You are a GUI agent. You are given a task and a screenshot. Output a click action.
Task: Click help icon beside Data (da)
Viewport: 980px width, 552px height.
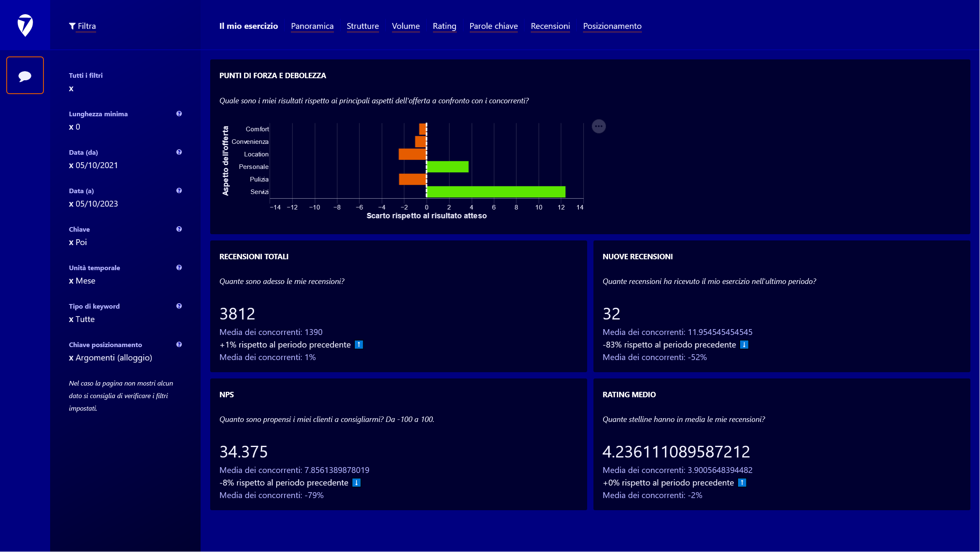coord(179,152)
